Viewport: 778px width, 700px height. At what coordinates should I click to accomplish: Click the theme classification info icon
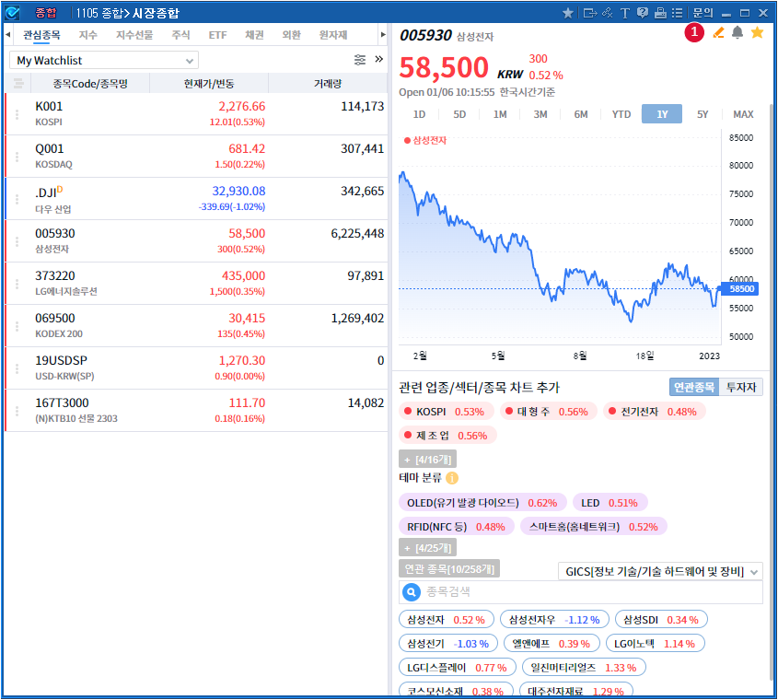452,478
